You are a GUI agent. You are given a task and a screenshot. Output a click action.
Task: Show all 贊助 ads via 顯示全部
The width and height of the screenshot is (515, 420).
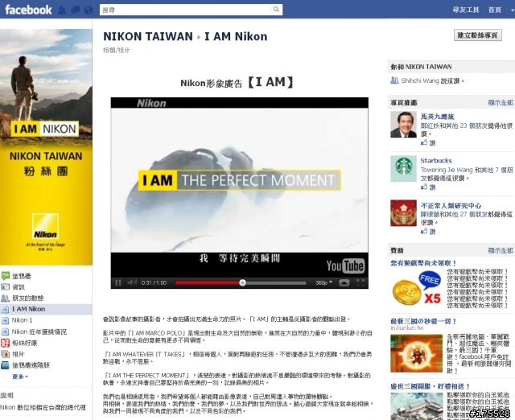501,250
